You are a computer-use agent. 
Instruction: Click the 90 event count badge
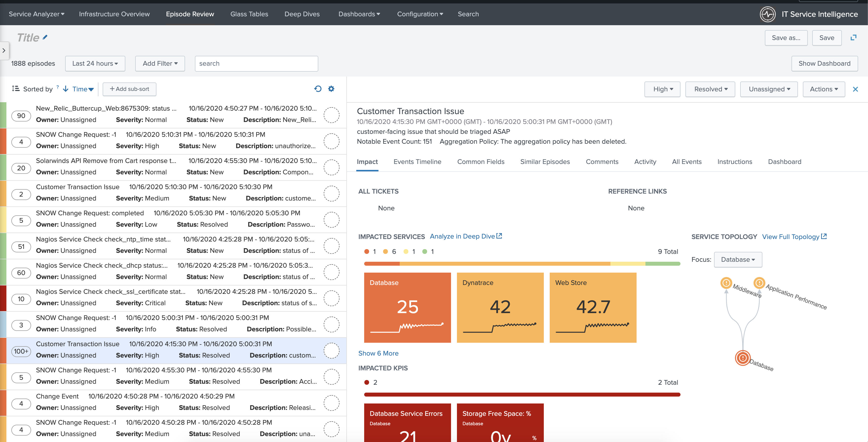coord(21,116)
